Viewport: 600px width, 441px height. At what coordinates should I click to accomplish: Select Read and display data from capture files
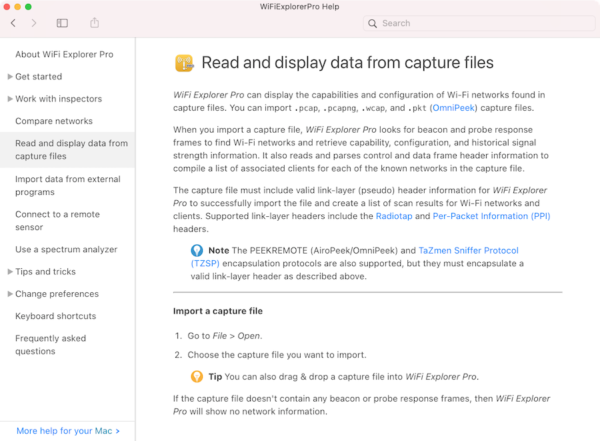point(67,150)
